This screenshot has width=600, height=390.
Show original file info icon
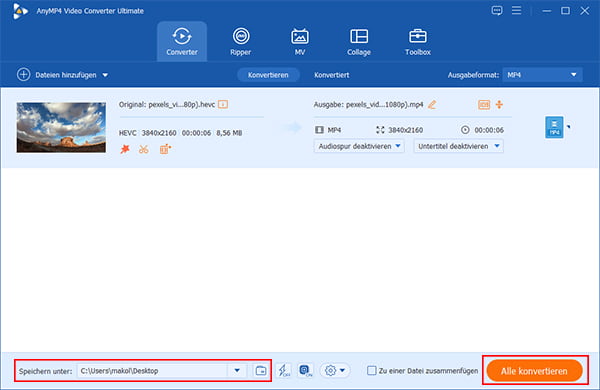tap(223, 104)
